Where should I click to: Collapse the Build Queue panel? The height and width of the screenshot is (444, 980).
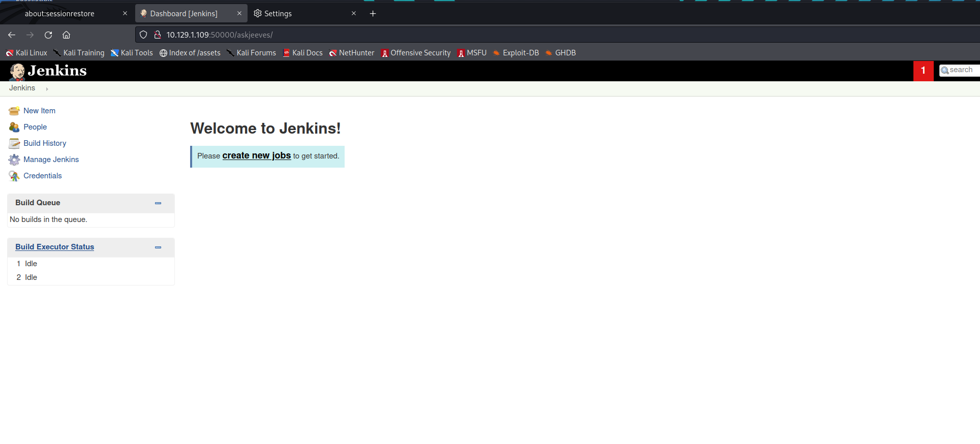[x=158, y=203]
